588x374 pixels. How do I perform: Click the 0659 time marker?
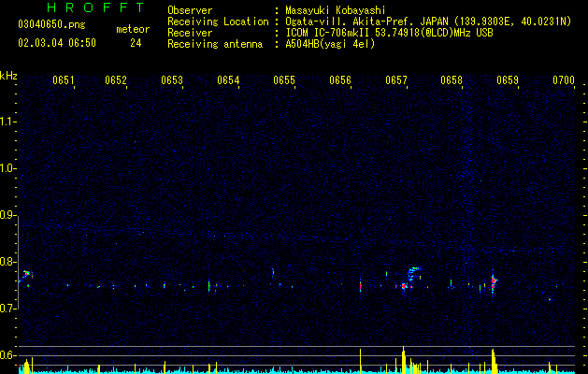(x=508, y=80)
